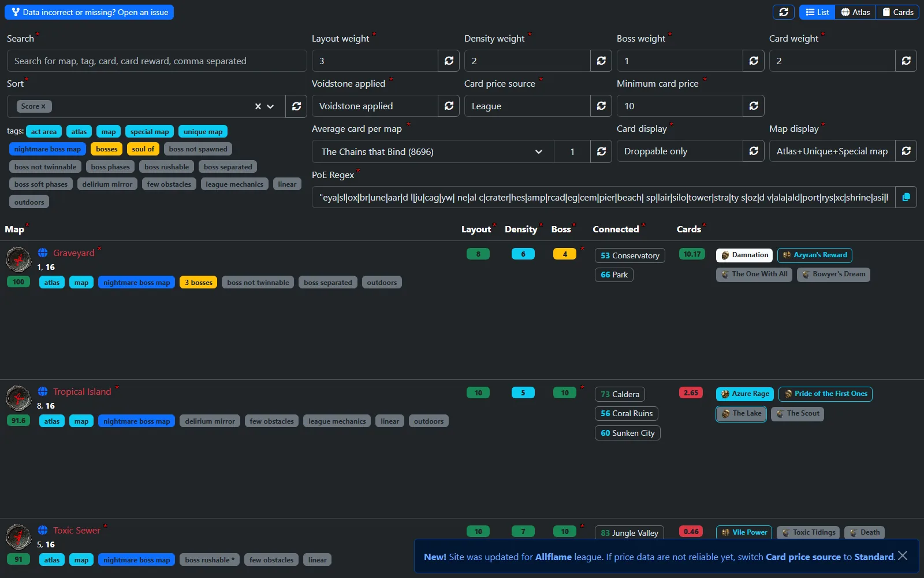
Task: Open the Azure Rage card
Action: pyautogui.click(x=745, y=394)
